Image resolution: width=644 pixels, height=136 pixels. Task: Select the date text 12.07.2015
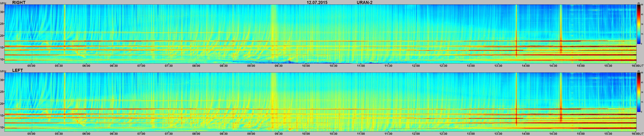coord(317,2)
